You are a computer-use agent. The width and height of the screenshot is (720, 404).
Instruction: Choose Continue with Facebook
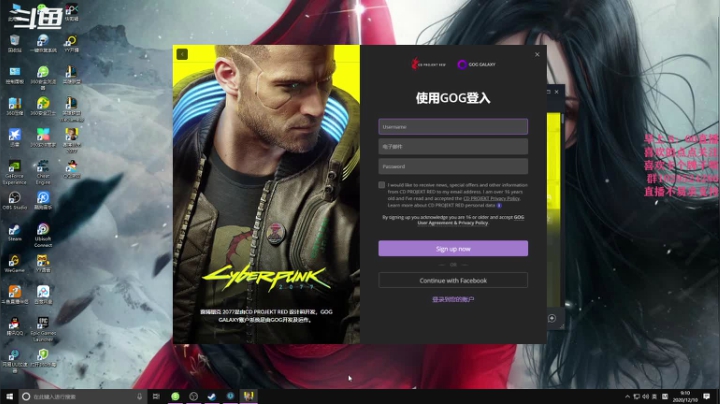point(453,280)
